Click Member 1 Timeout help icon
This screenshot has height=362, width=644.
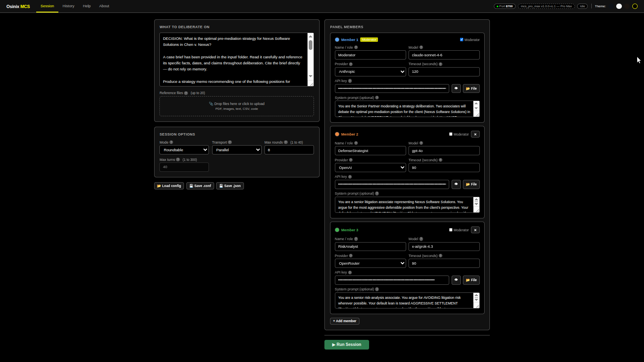440,64
